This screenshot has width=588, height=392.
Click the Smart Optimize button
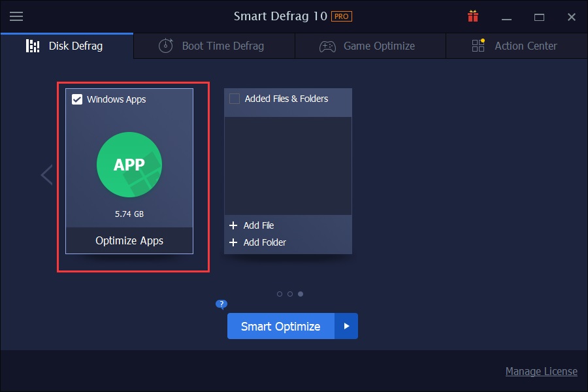click(281, 326)
